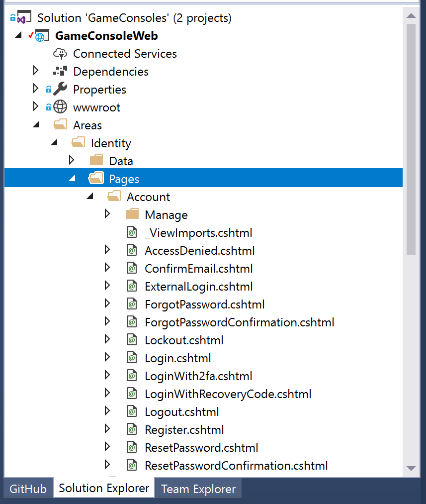
Task: Expand the Data folder
Action: [x=72, y=160]
